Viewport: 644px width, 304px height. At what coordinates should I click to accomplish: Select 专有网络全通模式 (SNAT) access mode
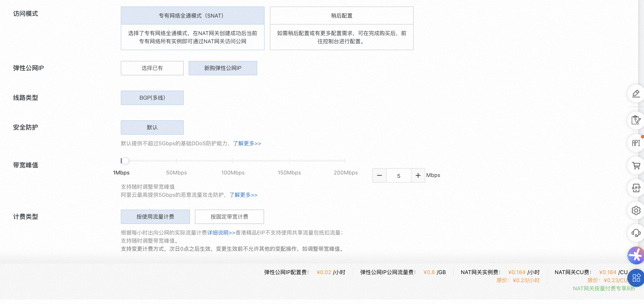(x=192, y=16)
